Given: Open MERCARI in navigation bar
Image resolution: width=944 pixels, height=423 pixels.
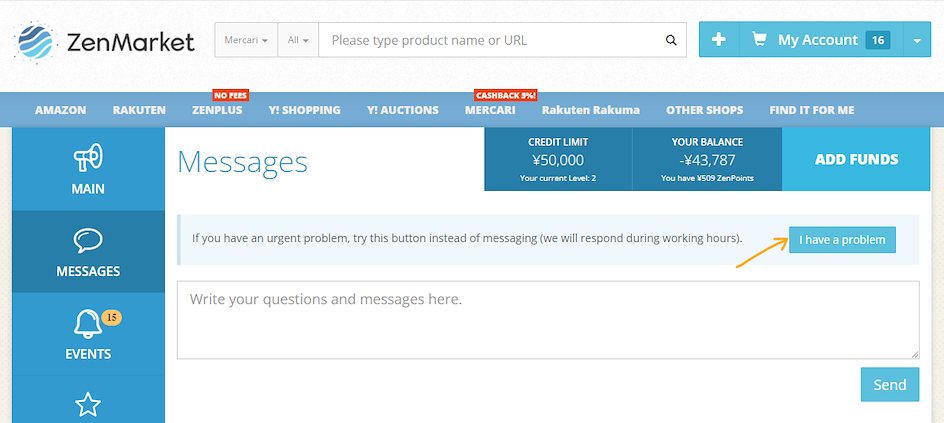Looking at the screenshot, I should click(x=490, y=110).
